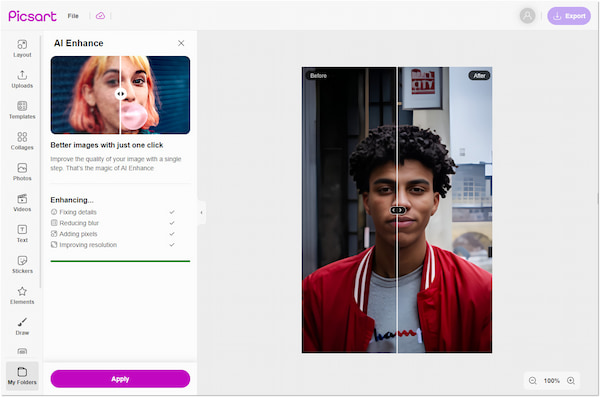The image size is (600, 397).
Task: Open the Templates panel
Action: pos(22,110)
